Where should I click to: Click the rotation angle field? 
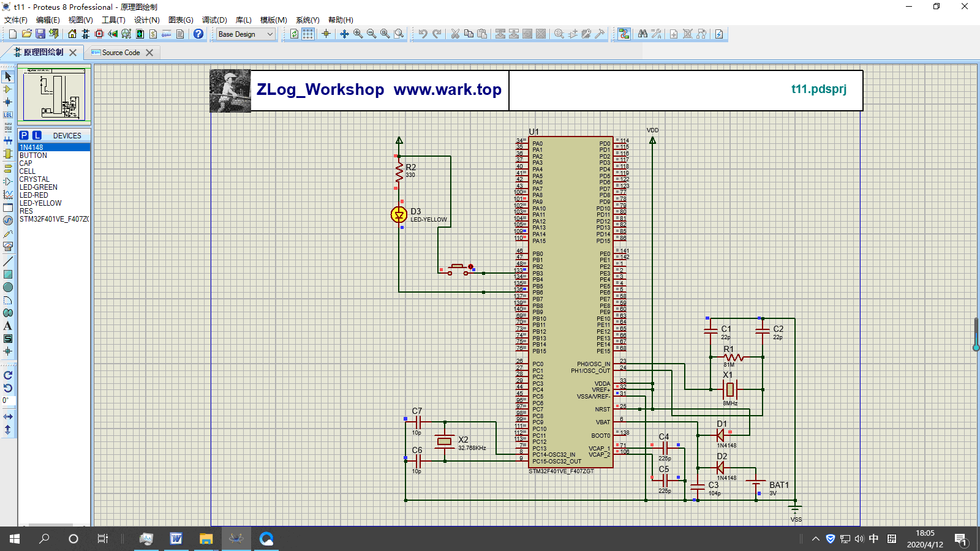click(8, 400)
